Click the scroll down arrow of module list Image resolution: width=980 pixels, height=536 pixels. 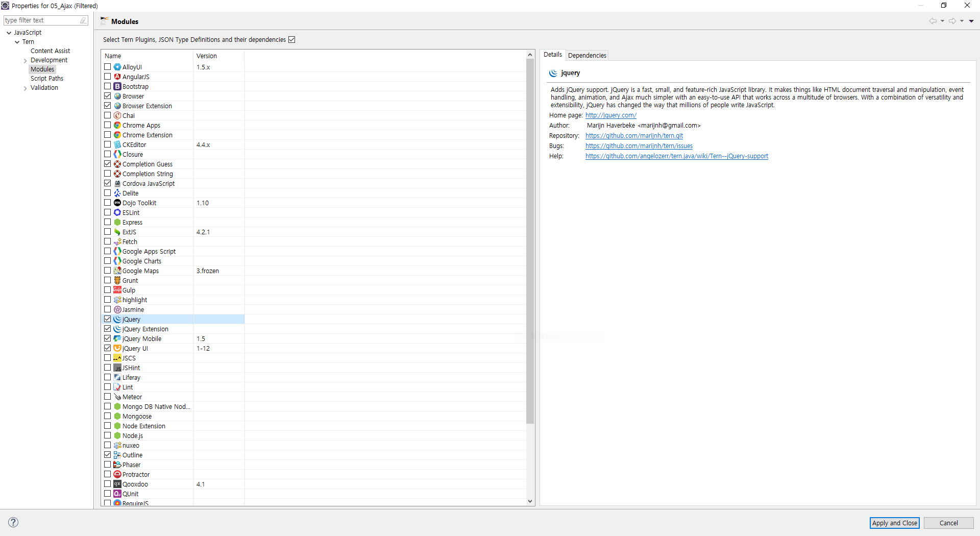530,501
